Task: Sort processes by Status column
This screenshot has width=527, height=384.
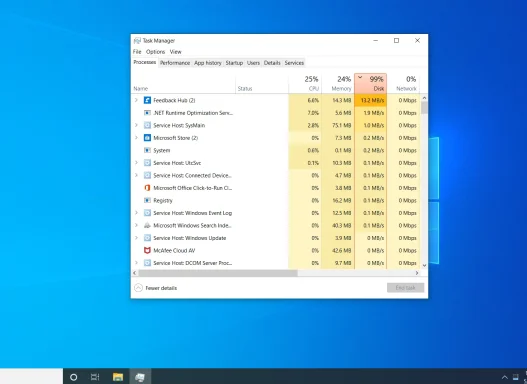Action: pyautogui.click(x=262, y=83)
